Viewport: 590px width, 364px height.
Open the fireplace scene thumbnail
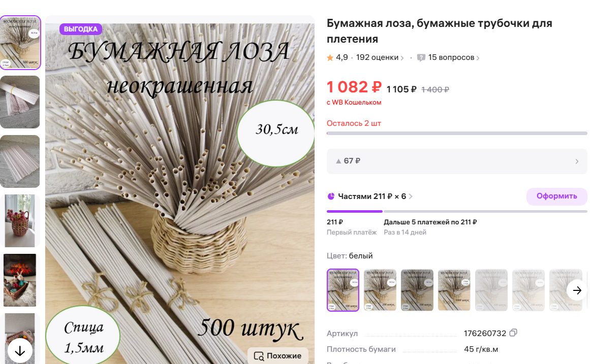point(20,280)
